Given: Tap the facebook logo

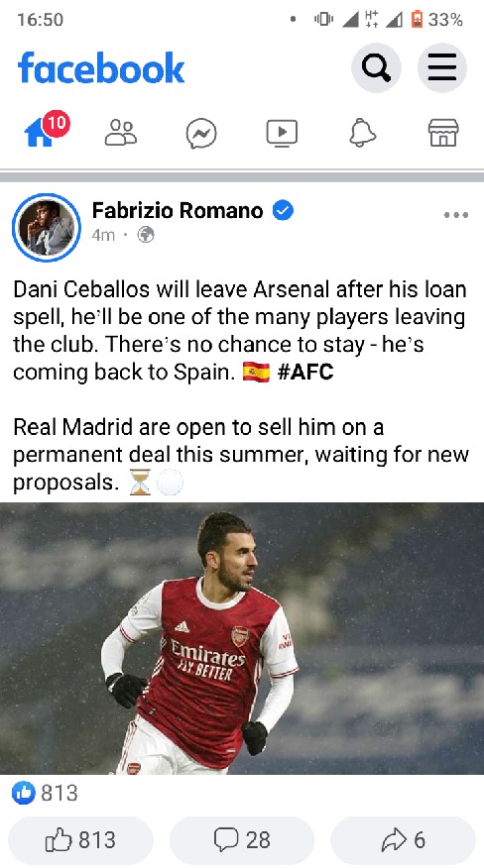Looking at the screenshot, I should click(x=101, y=68).
